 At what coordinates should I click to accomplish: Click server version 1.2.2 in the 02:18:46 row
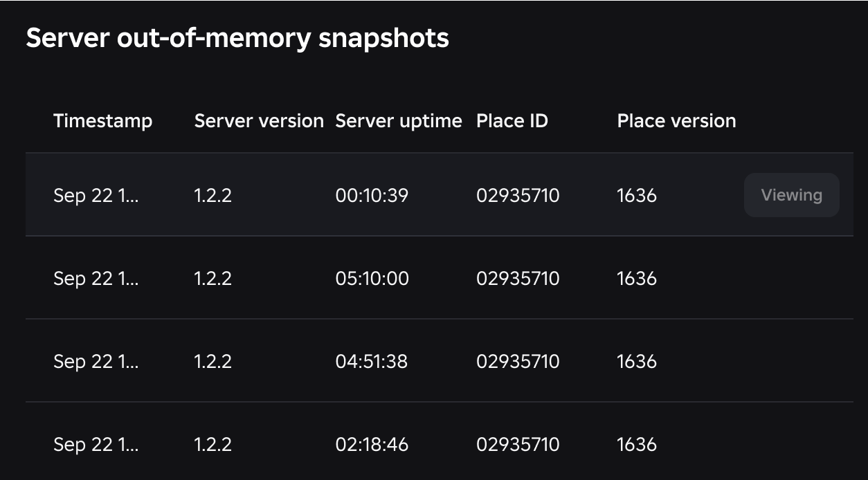[213, 445]
